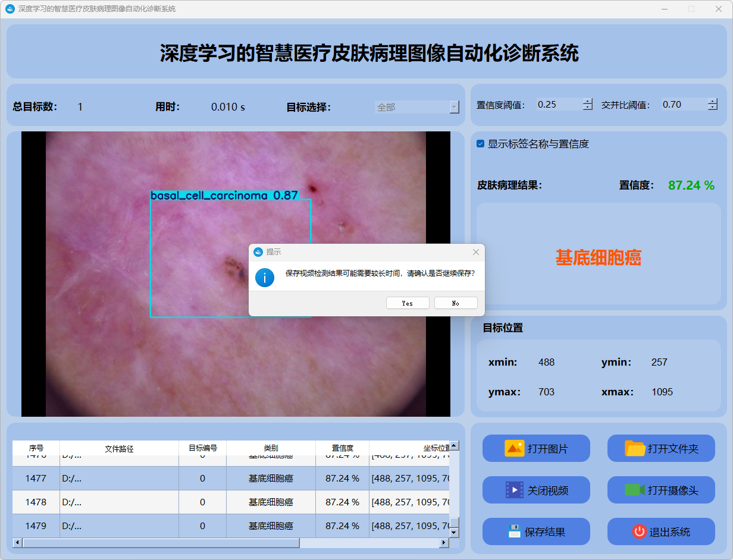Click the yellow Open Folder icon
The image size is (733, 560).
coord(635,449)
